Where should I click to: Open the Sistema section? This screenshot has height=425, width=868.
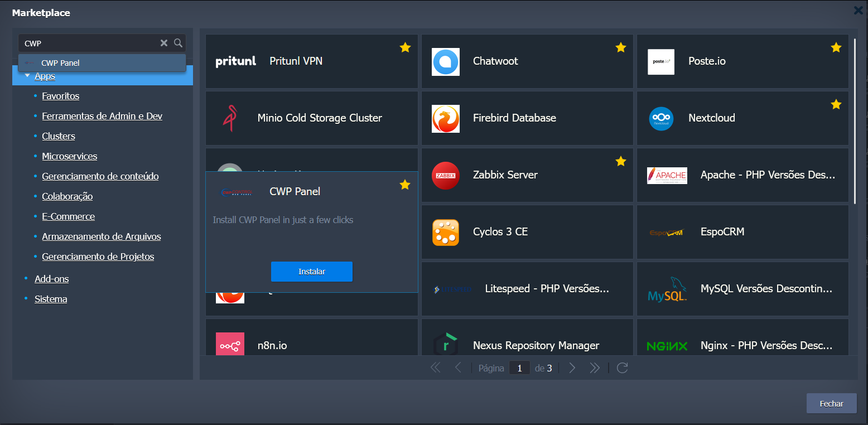click(x=51, y=299)
